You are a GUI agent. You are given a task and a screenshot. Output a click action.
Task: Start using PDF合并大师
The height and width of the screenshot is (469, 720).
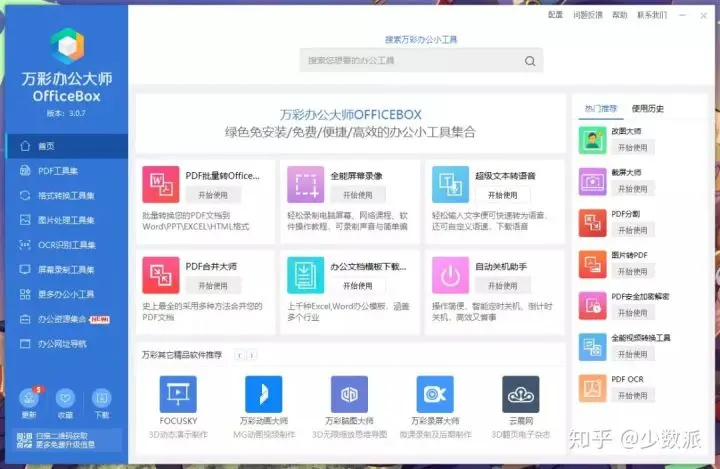213,286
